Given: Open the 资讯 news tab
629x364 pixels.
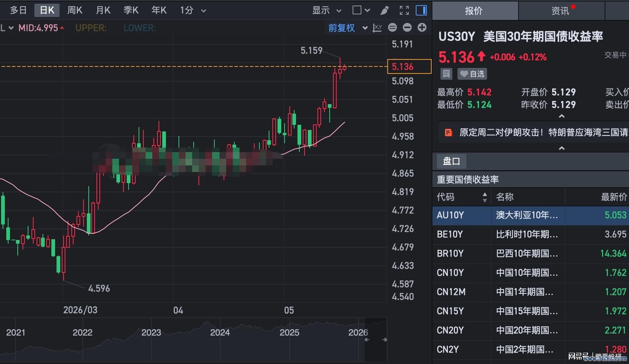Looking at the screenshot, I should (561, 11).
